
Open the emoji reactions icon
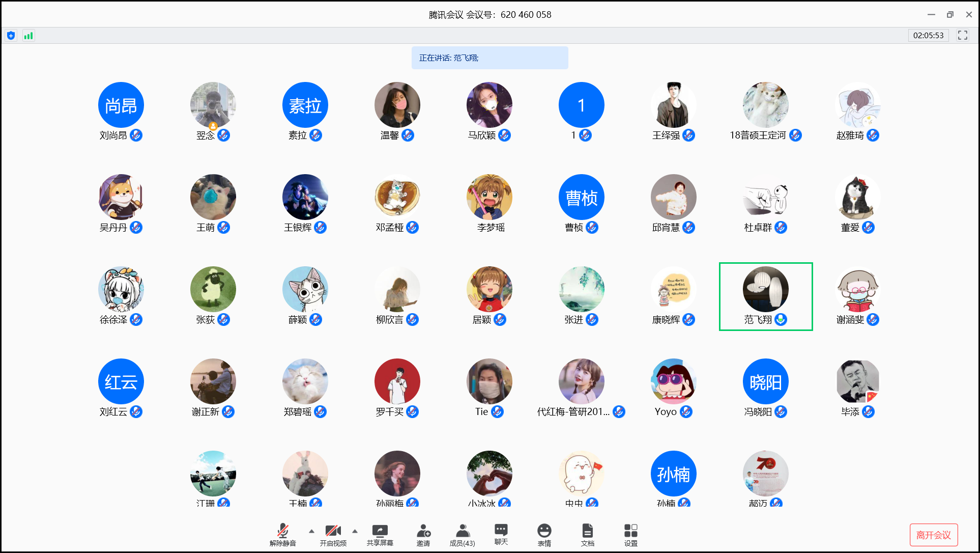[x=544, y=531]
